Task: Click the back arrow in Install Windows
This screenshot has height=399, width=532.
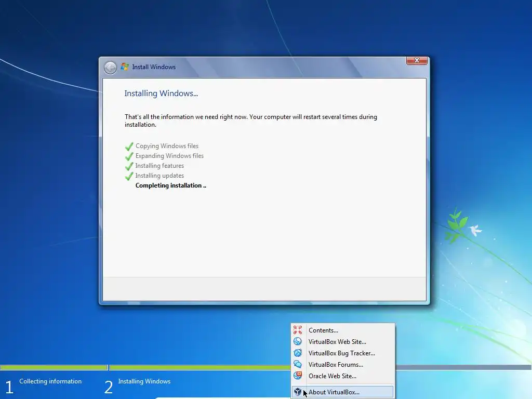Action: (110, 68)
